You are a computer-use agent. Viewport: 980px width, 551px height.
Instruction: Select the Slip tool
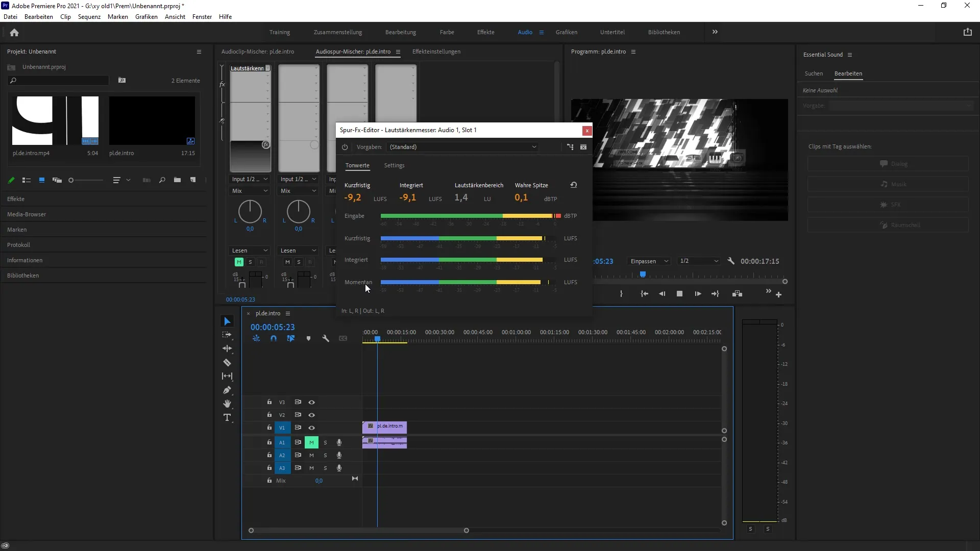(x=227, y=376)
